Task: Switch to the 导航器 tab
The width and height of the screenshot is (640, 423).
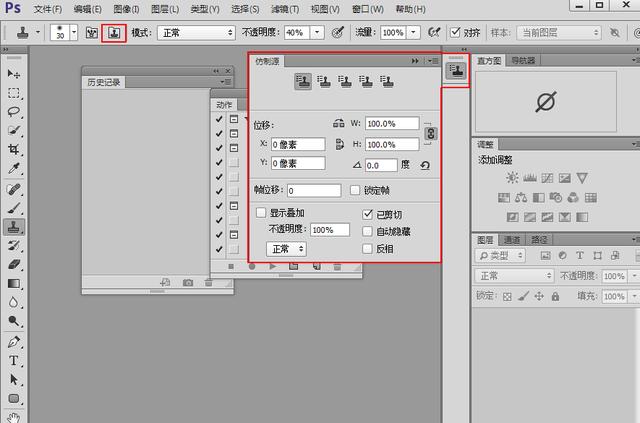Action: pyautogui.click(x=523, y=60)
